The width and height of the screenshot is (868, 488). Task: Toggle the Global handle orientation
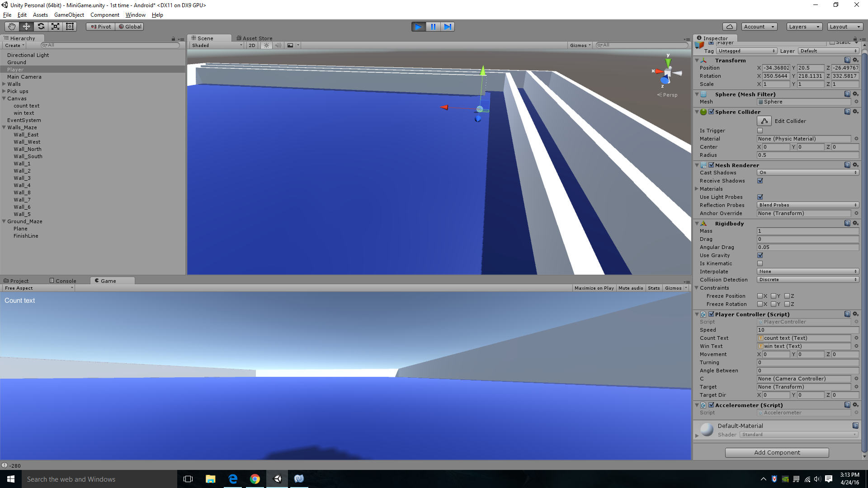click(x=130, y=27)
